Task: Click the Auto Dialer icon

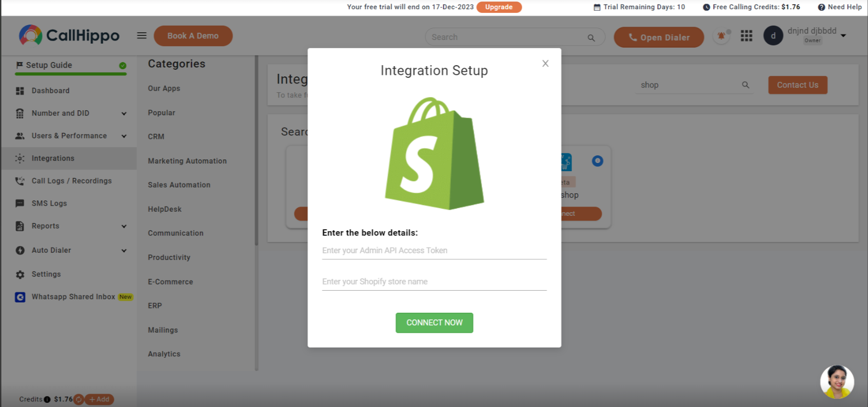Action: (x=20, y=250)
